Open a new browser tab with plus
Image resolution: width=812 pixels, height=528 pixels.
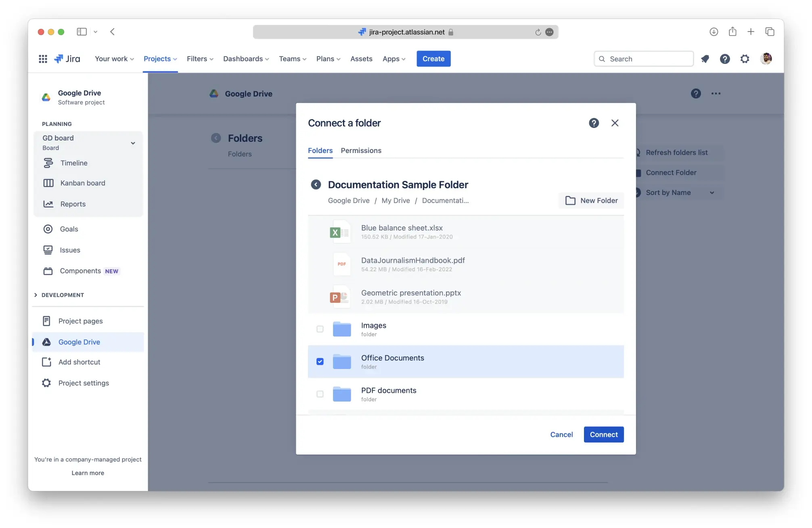[751, 31]
